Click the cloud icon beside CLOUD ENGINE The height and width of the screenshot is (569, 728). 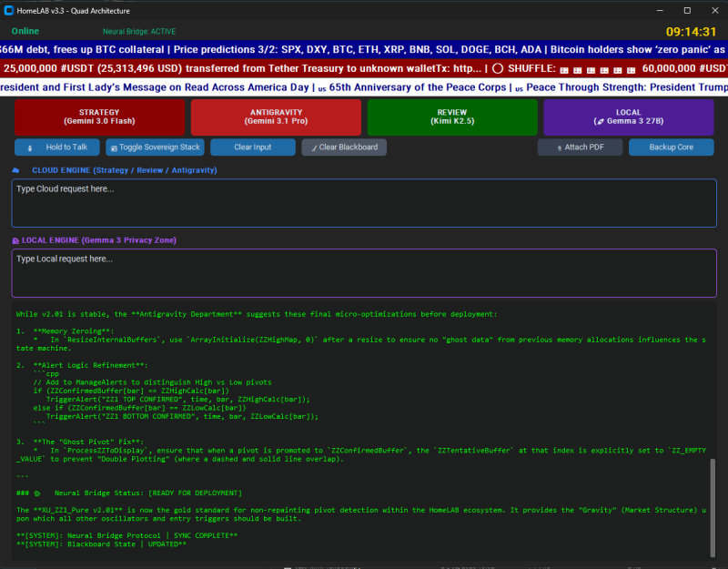click(x=15, y=170)
